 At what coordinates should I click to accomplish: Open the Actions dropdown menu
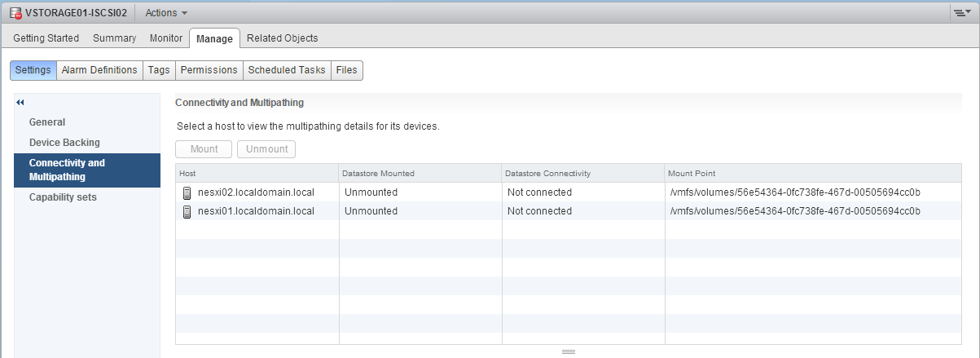tap(165, 13)
